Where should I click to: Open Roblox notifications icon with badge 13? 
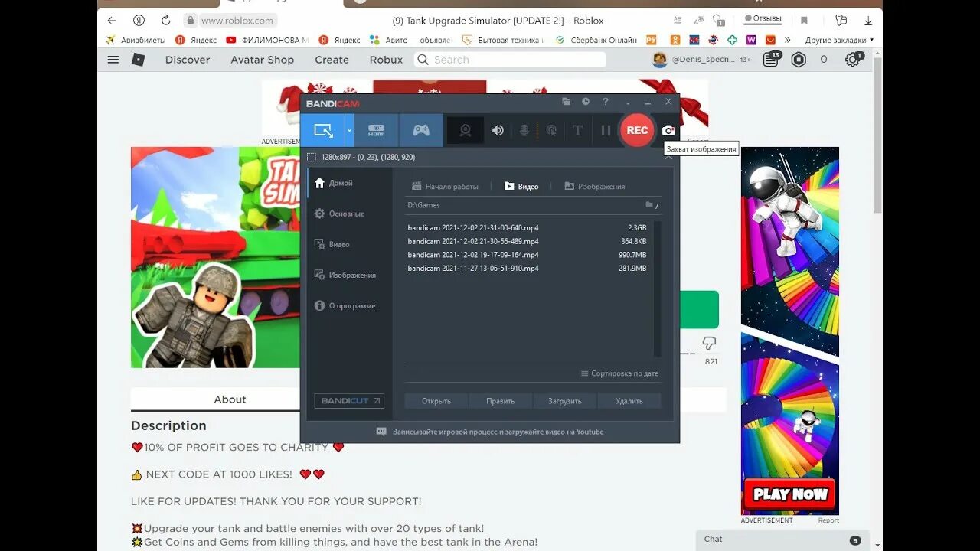point(771,59)
